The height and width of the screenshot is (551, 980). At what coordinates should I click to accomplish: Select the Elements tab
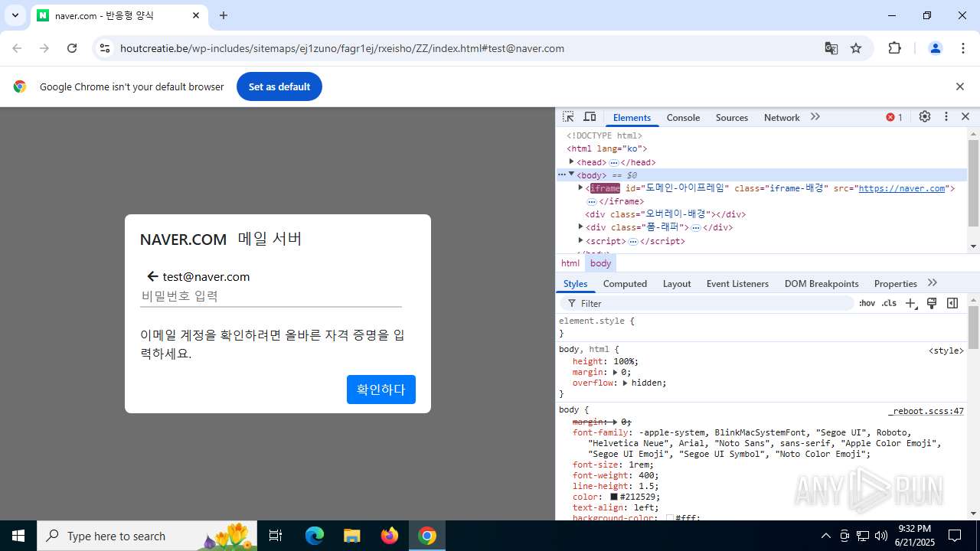tap(632, 118)
